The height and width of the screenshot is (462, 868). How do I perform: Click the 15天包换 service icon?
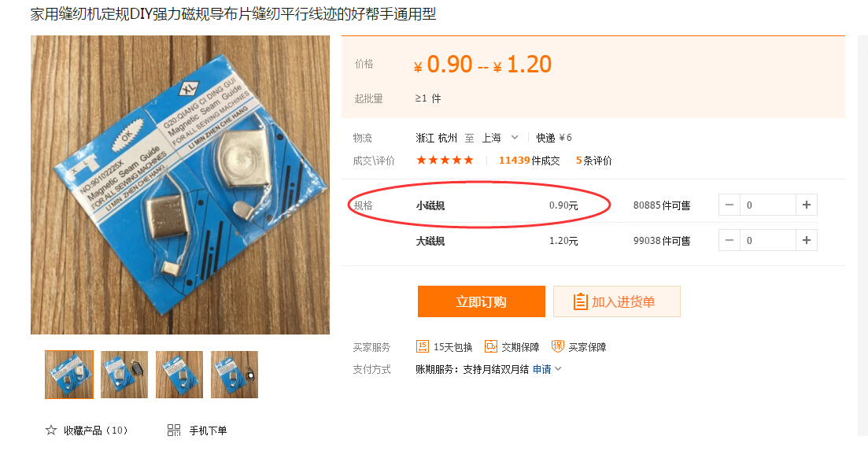point(423,347)
